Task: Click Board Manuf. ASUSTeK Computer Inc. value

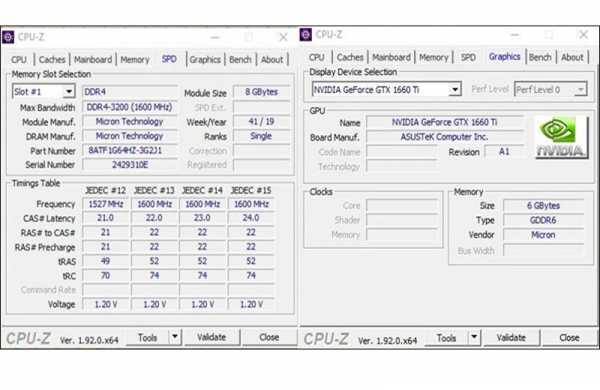Action: 445,137
